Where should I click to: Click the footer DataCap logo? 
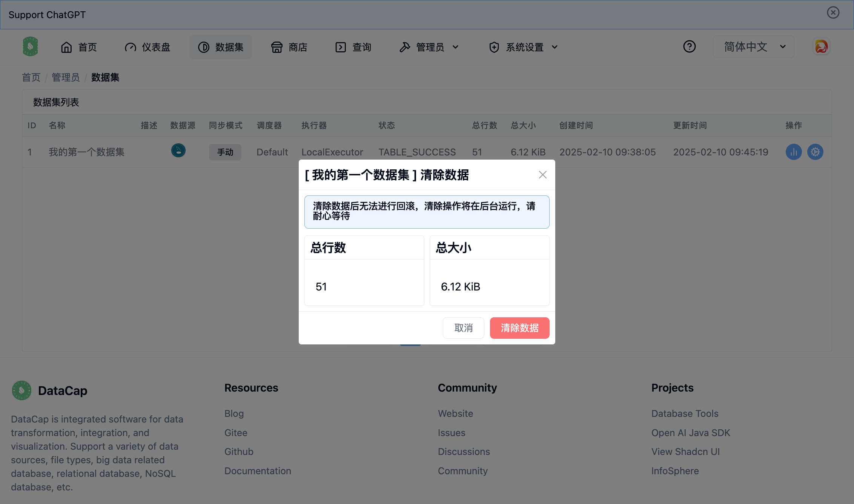click(22, 390)
